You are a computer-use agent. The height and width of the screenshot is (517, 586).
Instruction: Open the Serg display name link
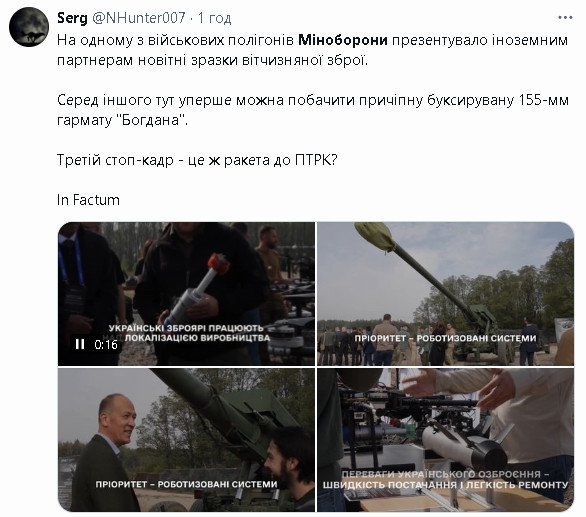[72, 18]
